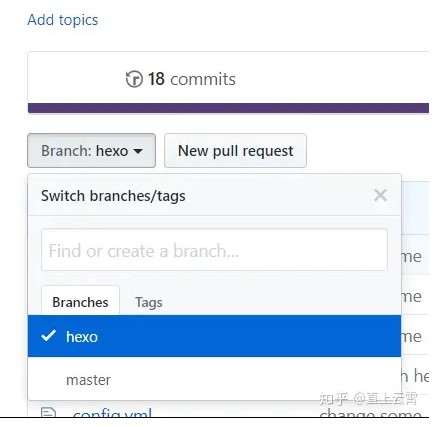Open the config.yml file

[x=112, y=413]
